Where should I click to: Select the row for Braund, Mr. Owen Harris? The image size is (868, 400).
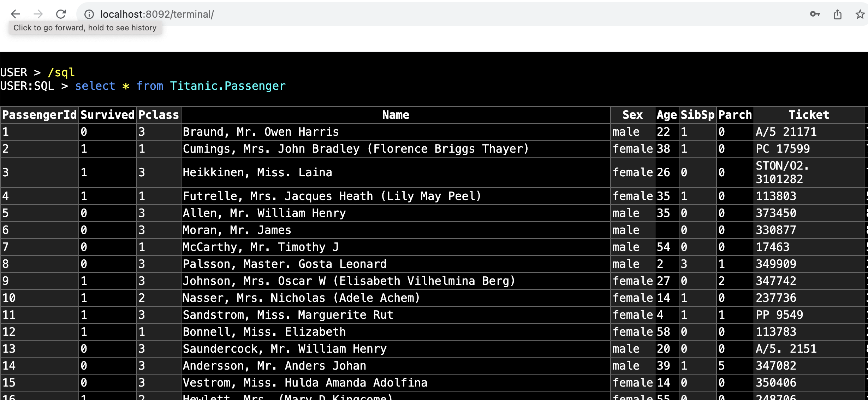click(260, 131)
